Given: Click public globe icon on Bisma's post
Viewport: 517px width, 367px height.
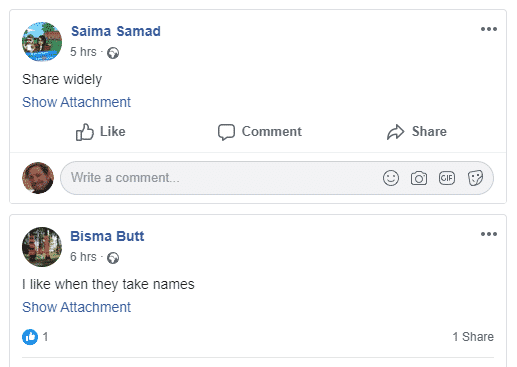Looking at the screenshot, I should (113, 258).
